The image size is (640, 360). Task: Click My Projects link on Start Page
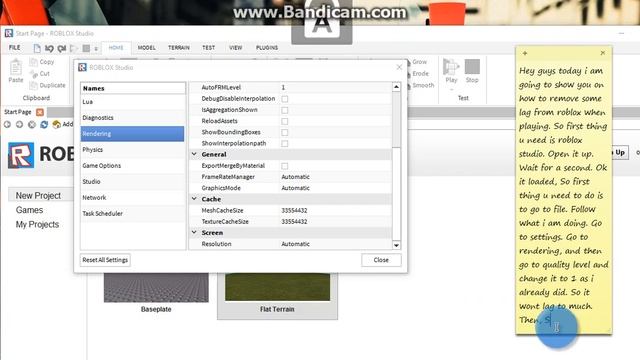37,224
